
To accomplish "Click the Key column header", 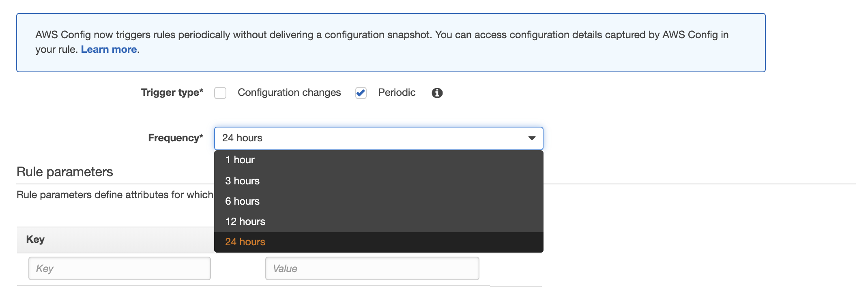I will coord(35,240).
